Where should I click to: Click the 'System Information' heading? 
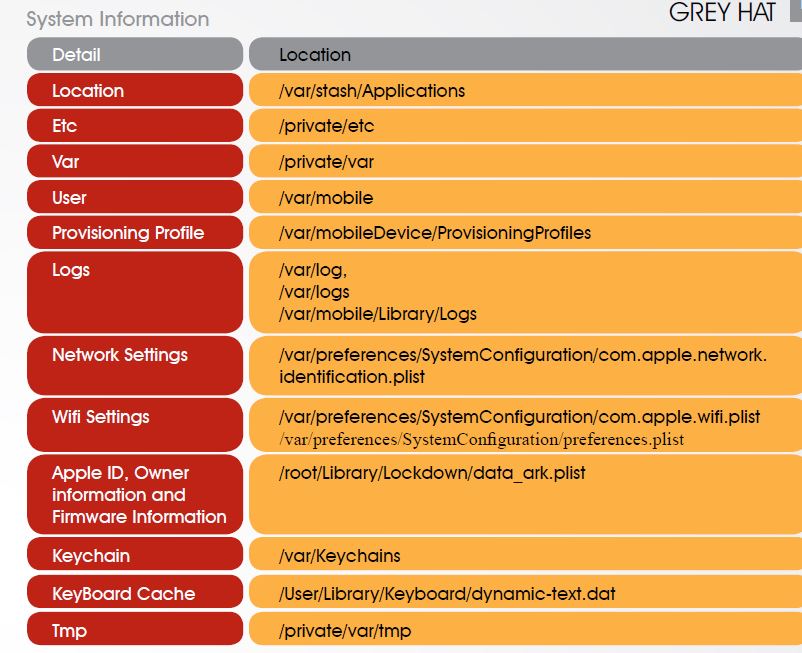point(118,19)
